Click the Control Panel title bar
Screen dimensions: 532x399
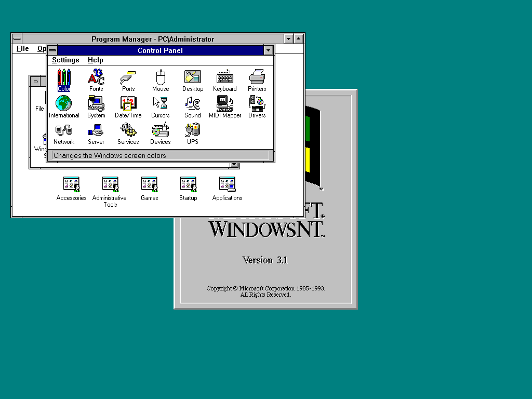pos(161,50)
